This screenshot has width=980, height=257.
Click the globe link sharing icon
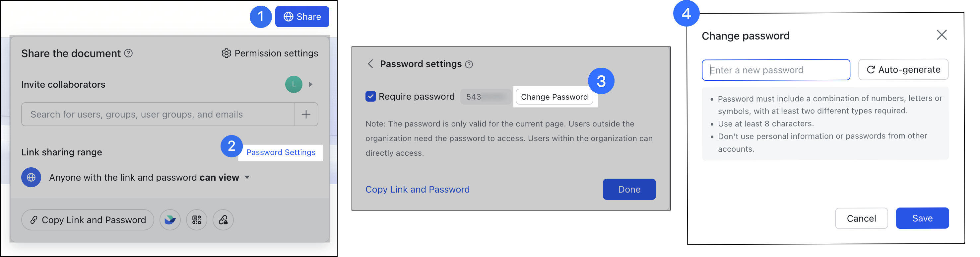pyautogui.click(x=31, y=177)
